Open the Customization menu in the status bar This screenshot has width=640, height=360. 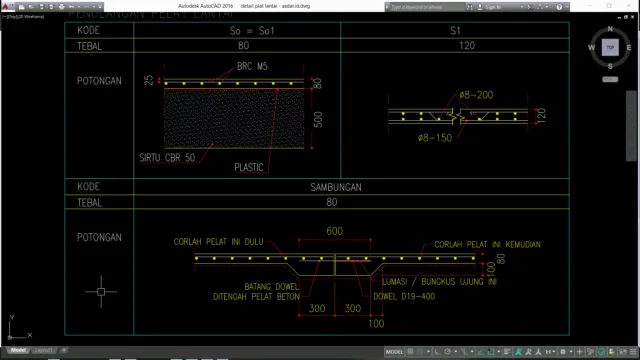(x=633, y=352)
